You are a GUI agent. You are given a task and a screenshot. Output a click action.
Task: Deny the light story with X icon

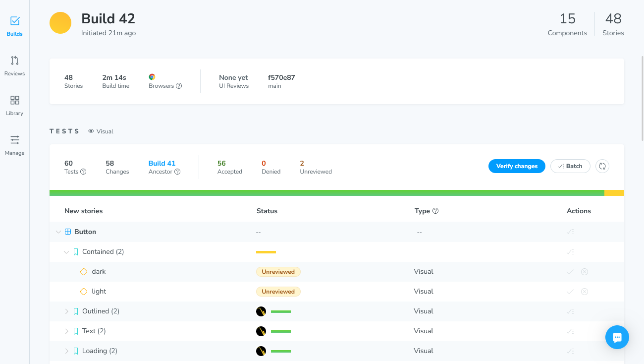pos(585,292)
